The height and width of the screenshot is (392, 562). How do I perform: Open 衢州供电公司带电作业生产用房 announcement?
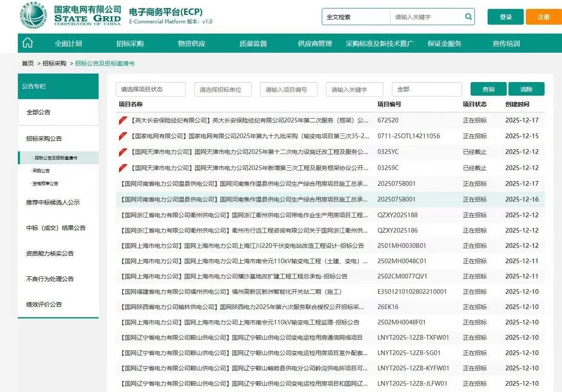244,215
